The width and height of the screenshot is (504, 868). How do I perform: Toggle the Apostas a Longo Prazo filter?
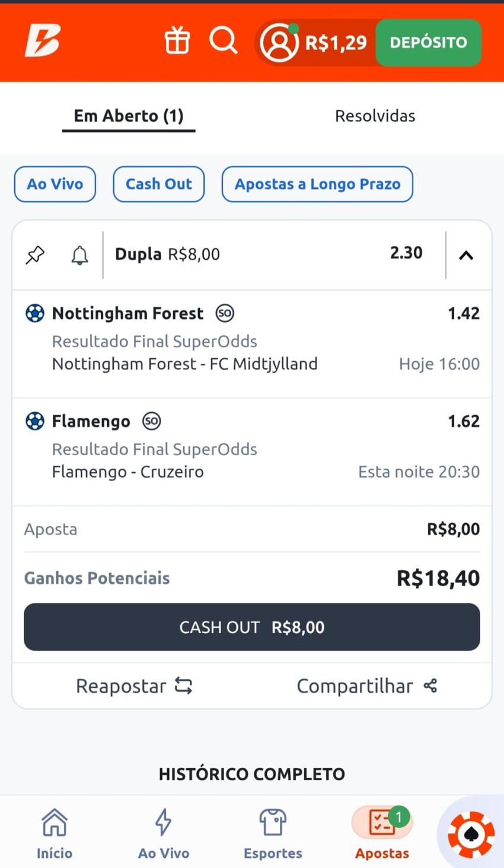(317, 184)
